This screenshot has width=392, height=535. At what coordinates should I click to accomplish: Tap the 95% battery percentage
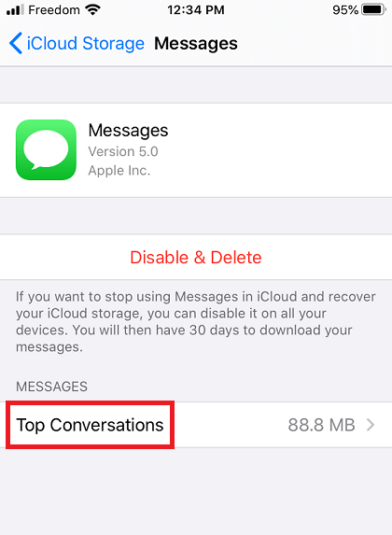tap(345, 10)
